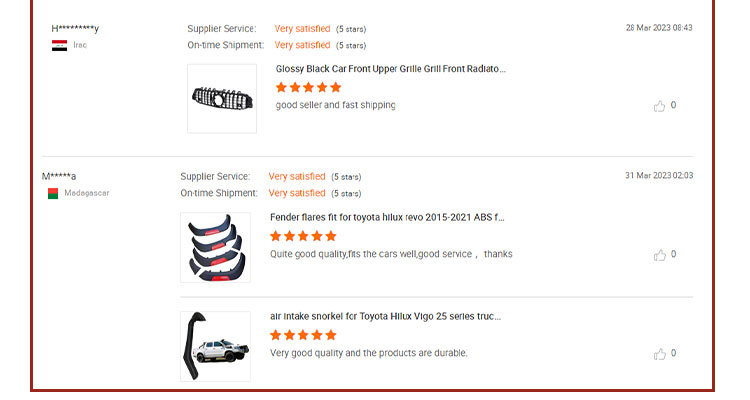
Task: Open the Fender flares for toyota hilux link
Action: 387,217
